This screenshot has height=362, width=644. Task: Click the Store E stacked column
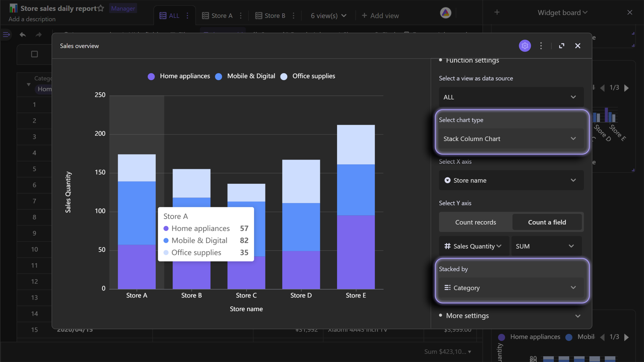356,207
